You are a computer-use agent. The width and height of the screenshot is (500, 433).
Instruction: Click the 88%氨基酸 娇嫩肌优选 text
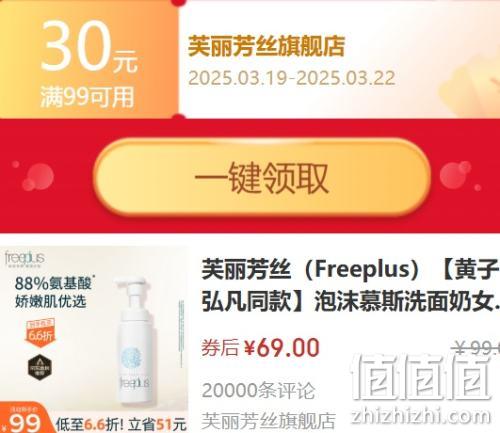[x=53, y=292]
